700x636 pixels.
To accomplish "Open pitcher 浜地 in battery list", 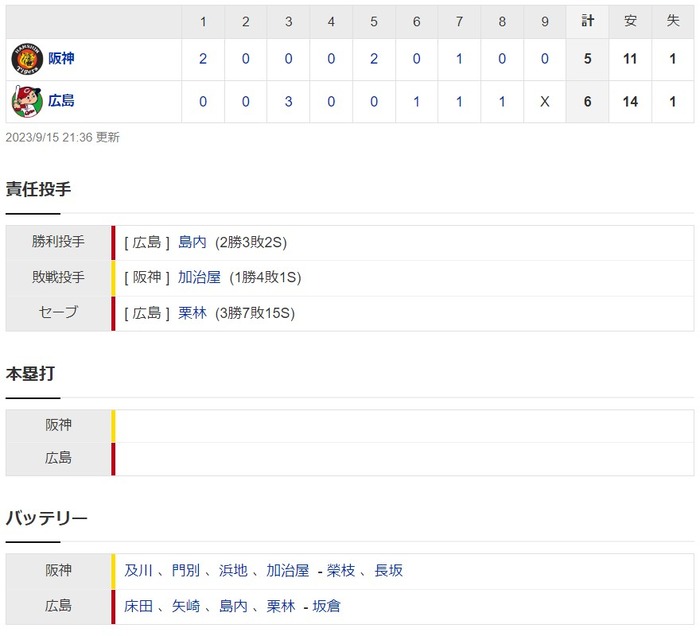I will tap(233, 571).
